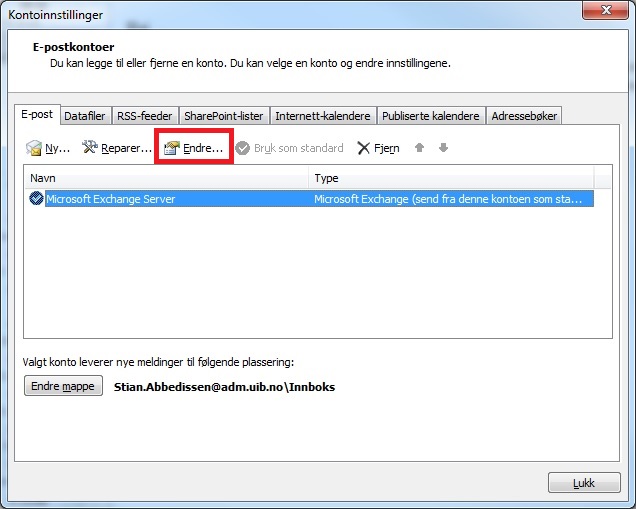Click the Fjern X icon

[x=363, y=148]
